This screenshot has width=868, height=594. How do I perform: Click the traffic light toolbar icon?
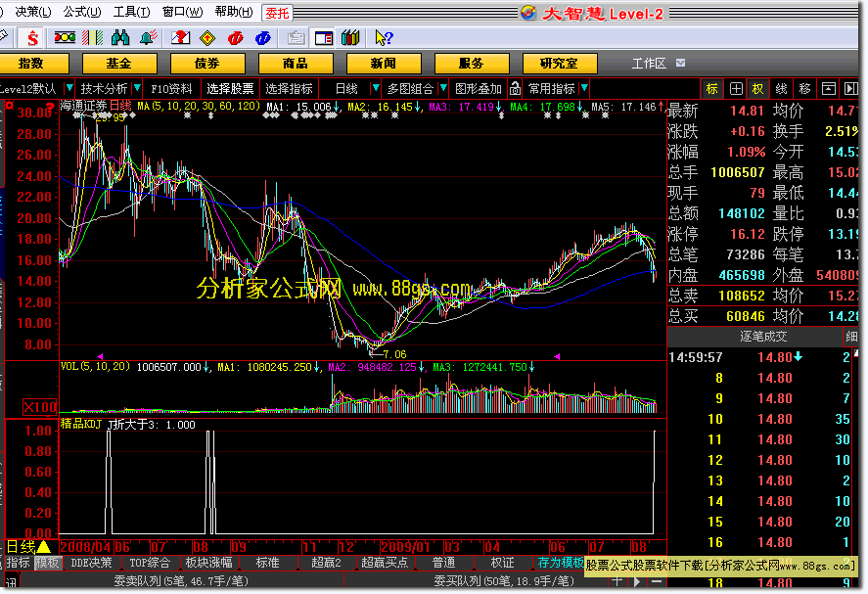[x=65, y=37]
